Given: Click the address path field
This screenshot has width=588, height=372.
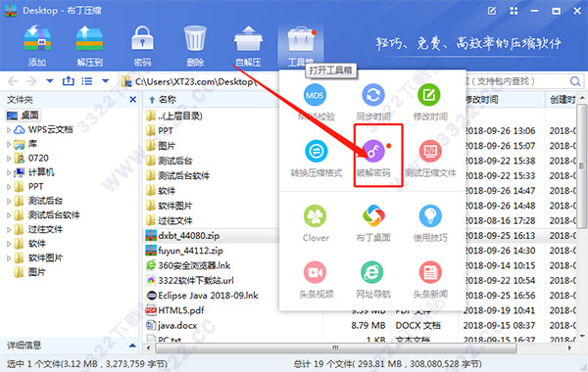Looking at the screenshot, I should tap(200, 81).
